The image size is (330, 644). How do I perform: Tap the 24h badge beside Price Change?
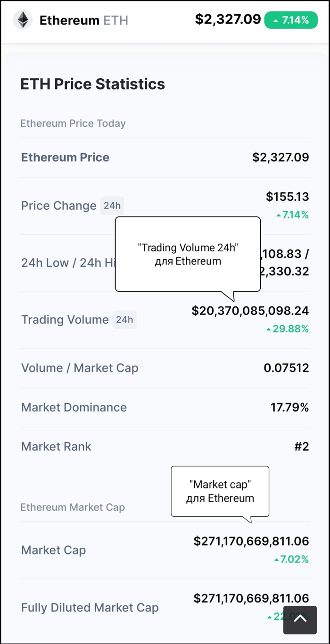click(112, 206)
